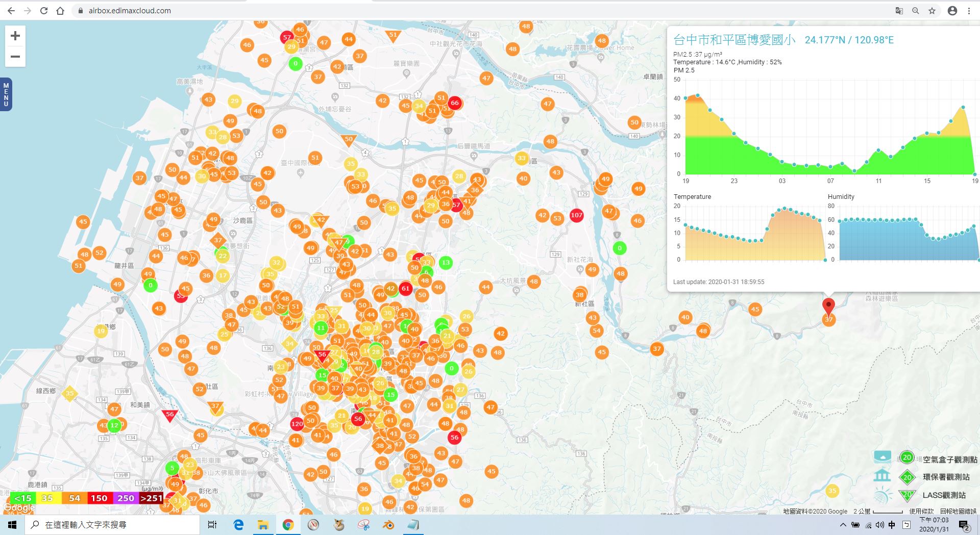Select the red 61 station marker
Viewport: 980px width, 535px height.
click(405, 288)
